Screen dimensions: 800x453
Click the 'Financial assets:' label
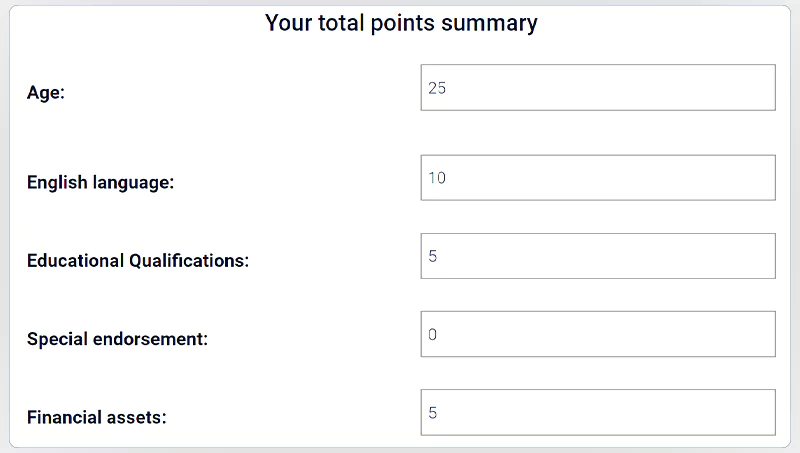pyautogui.click(x=96, y=417)
